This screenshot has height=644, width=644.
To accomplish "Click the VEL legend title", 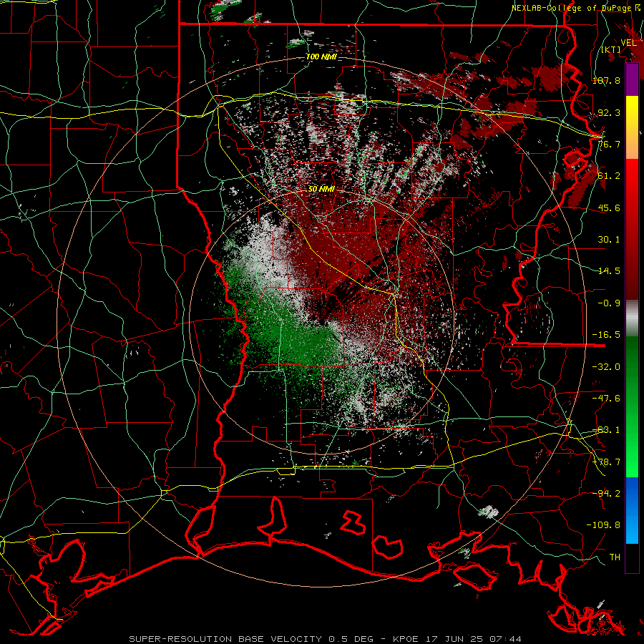I will click(628, 43).
